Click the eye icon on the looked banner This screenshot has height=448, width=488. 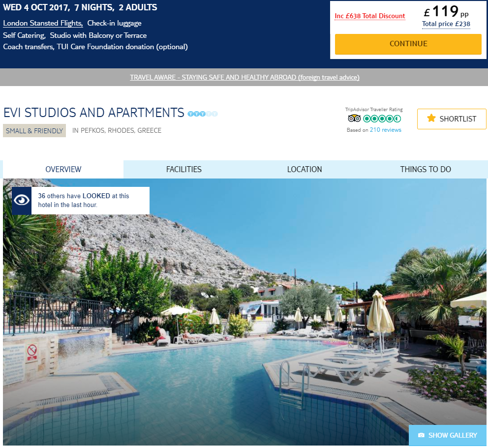[22, 200]
